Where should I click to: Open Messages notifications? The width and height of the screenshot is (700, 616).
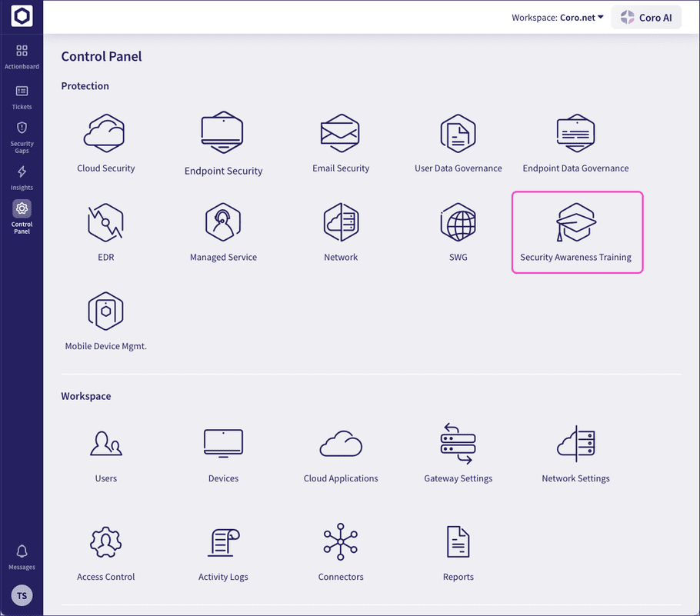click(x=22, y=556)
